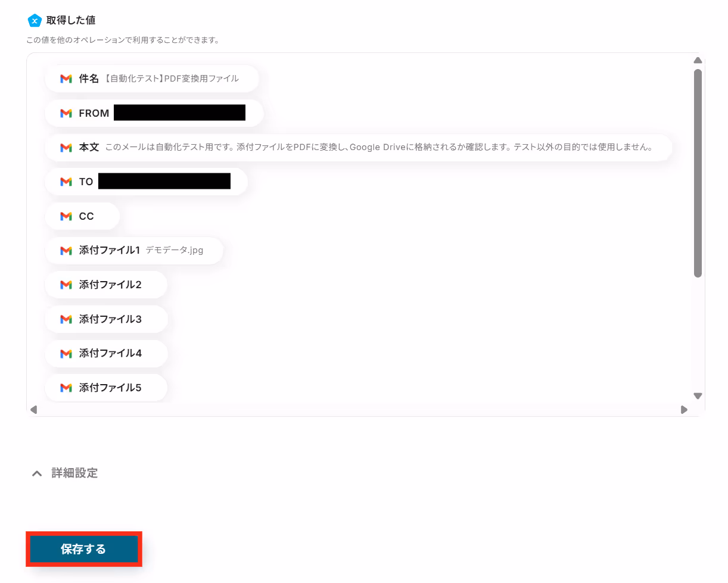Click the デモデータ.jpg file name

(175, 251)
